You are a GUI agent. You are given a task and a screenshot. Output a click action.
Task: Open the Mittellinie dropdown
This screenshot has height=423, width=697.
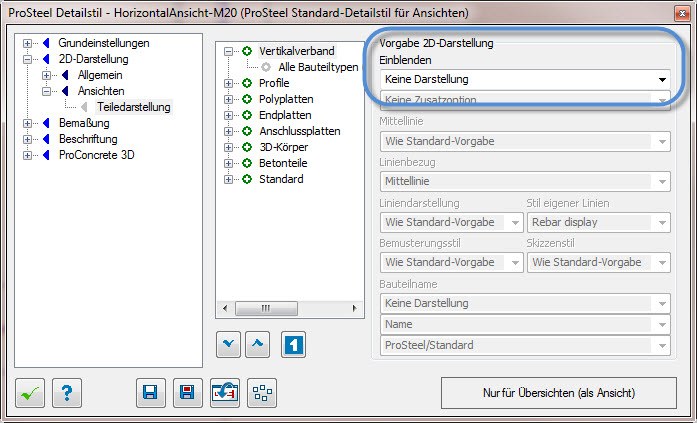525,141
